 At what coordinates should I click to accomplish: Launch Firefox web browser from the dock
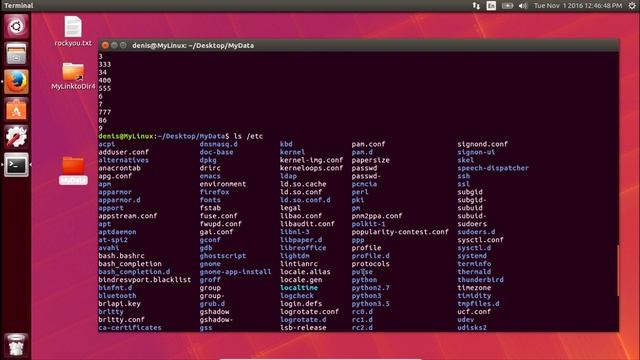16,82
